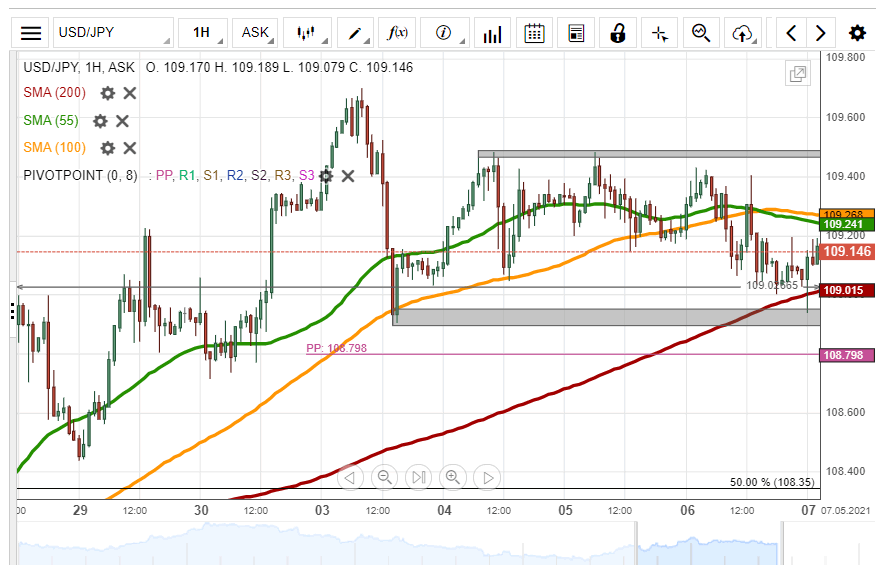Click the SMA (100) label
882x568 pixels.
[x=55, y=148]
